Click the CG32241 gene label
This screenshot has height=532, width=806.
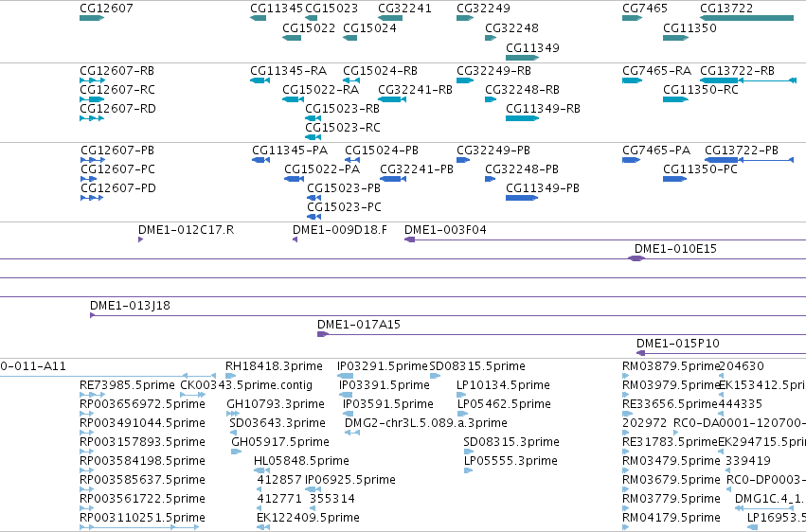pyautogui.click(x=404, y=9)
